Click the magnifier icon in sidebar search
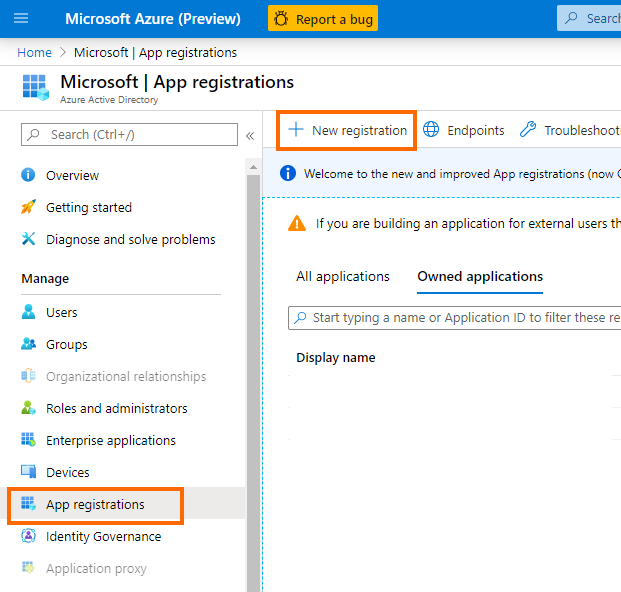The width and height of the screenshot is (621, 592). click(34, 135)
